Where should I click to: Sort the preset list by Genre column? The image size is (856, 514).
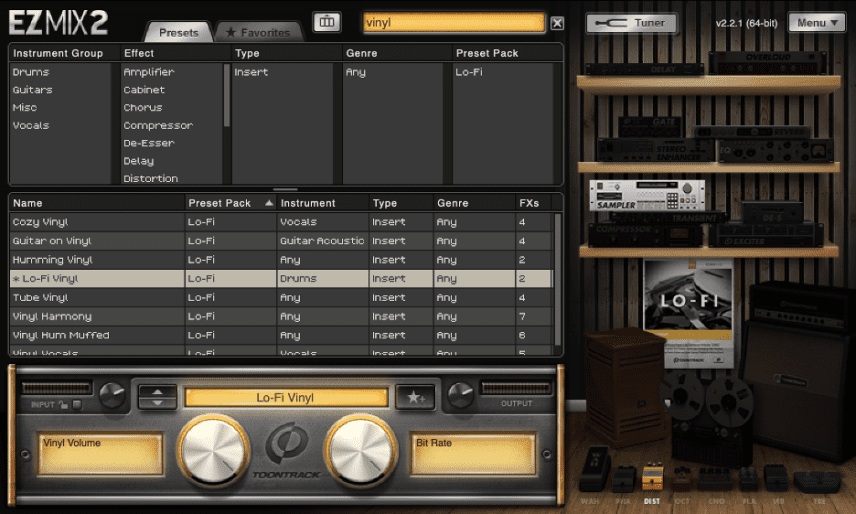tap(474, 203)
